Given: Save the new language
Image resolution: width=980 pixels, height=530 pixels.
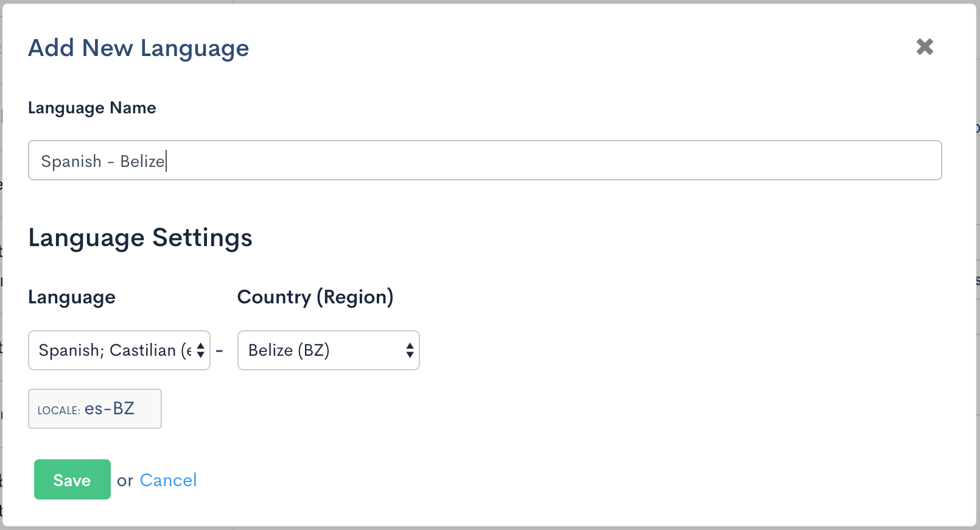Looking at the screenshot, I should 72,479.
